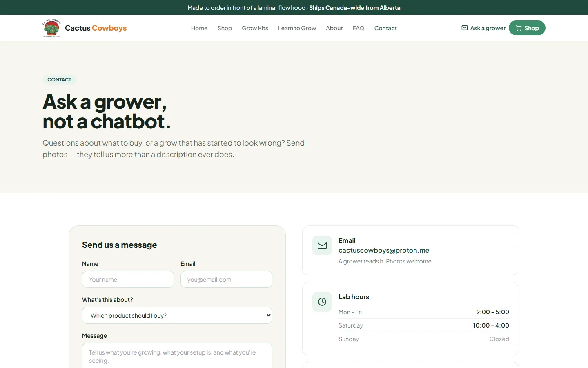This screenshot has height=368, width=588.
Task: Click the Cactus Cowboys brand name
Action: click(96, 28)
